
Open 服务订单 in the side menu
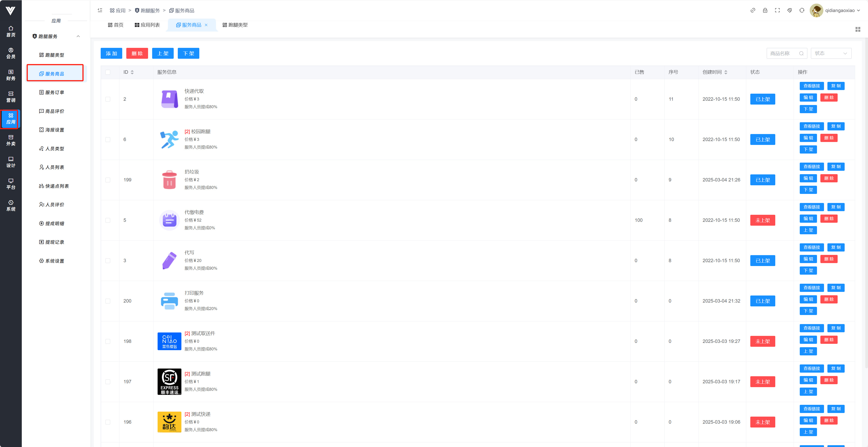pos(55,92)
